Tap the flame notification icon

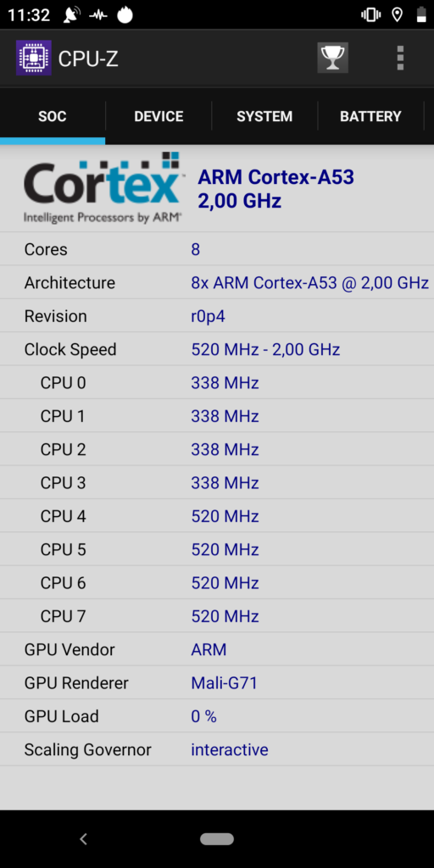point(125,14)
